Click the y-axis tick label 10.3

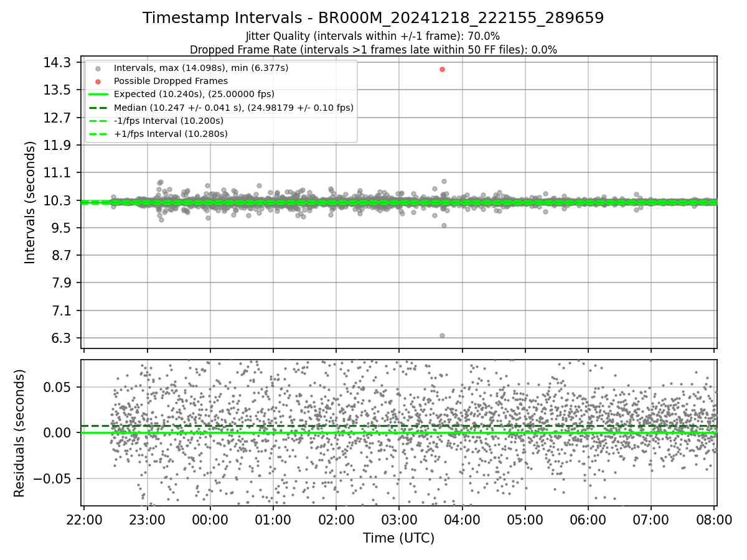click(x=59, y=200)
